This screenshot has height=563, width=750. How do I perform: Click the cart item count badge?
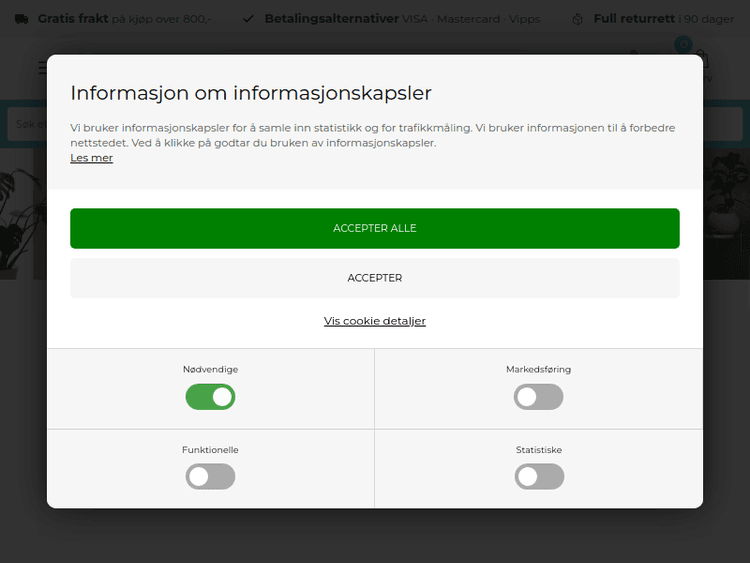[683, 44]
